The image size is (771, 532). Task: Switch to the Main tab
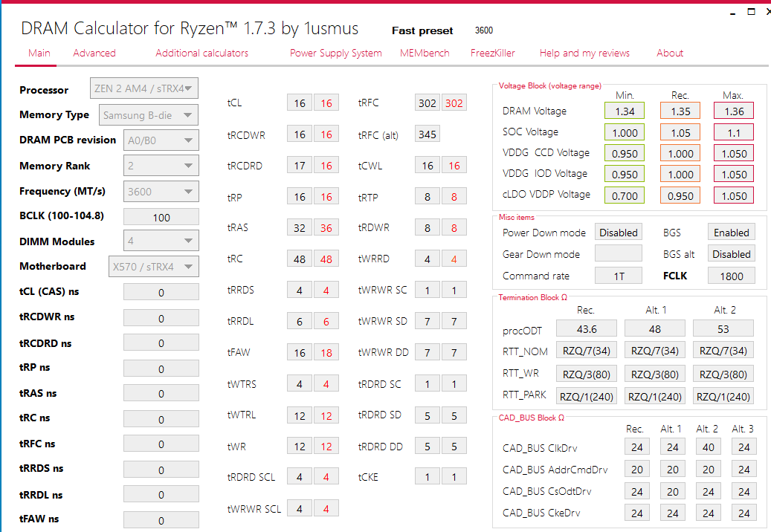[x=39, y=53]
